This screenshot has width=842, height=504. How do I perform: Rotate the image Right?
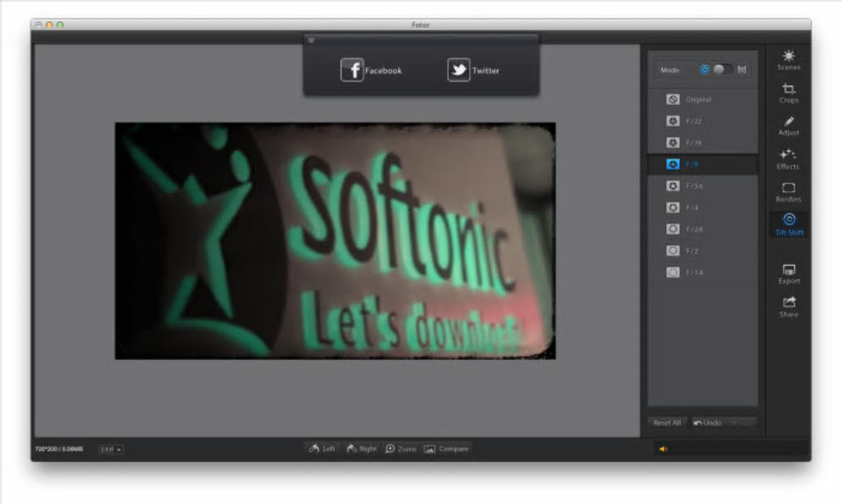[362, 449]
